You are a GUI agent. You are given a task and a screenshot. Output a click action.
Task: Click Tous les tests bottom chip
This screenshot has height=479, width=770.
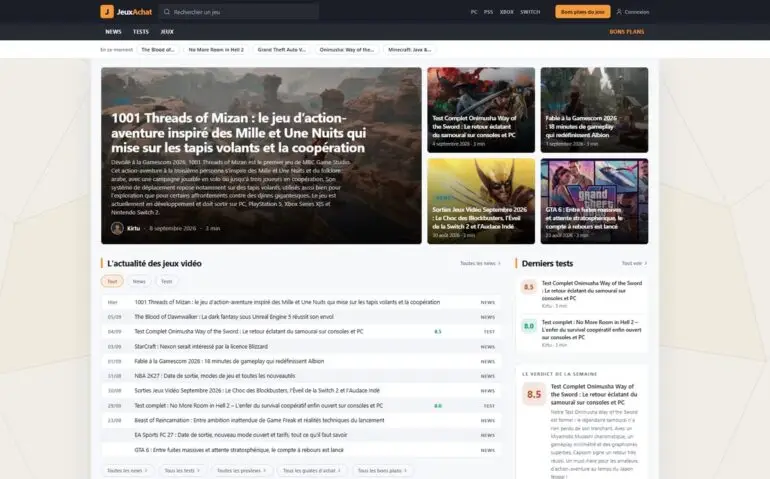183,471
